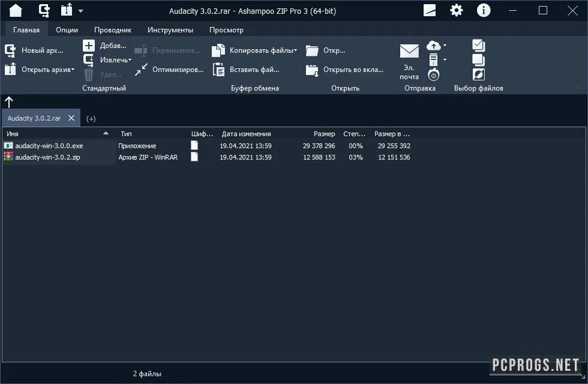Screen dimensions: 588x384
Task: Click the server/FTP send icon
Action: pyautogui.click(x=433, y=59)
